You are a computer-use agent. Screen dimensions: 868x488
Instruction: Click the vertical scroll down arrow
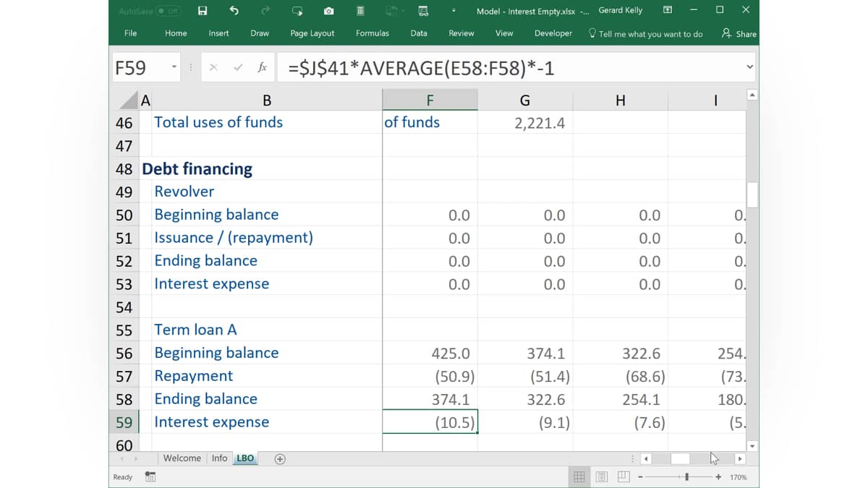point(752,446)
